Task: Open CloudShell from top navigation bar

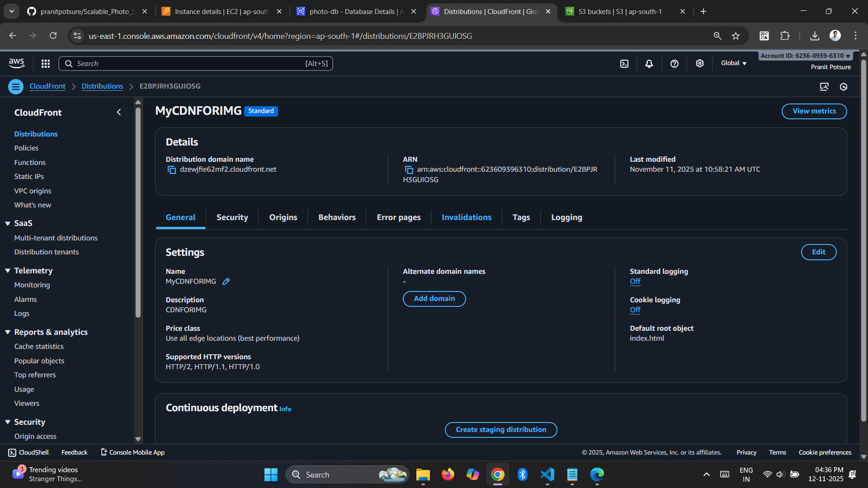Action: pyautogui.click(x=624, y=64)
